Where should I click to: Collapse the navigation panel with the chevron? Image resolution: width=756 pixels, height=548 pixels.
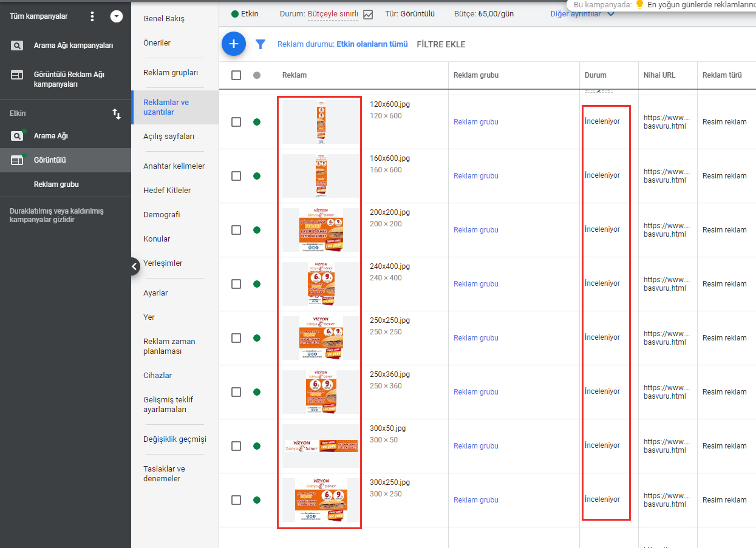tap(135, 266)
